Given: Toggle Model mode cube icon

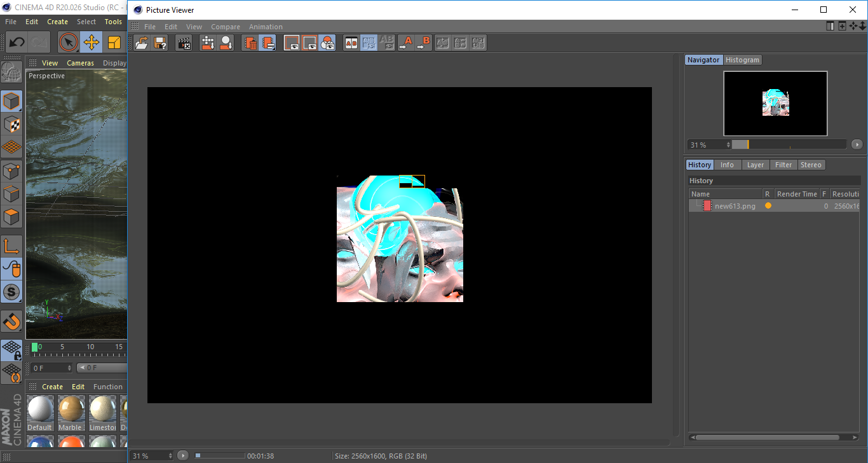Looking at the screenshot, I should click(11, 101).
